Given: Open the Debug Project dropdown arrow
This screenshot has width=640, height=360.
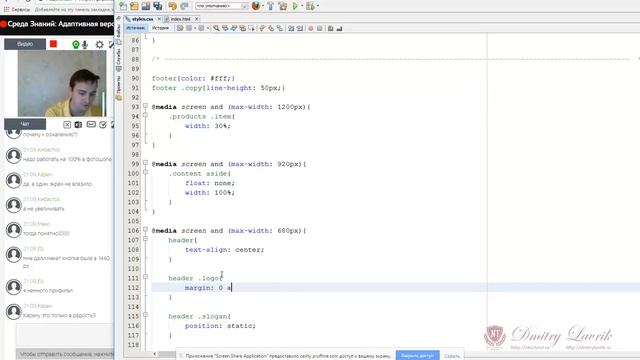Looking at the screenshot, I should pos(318,6).
